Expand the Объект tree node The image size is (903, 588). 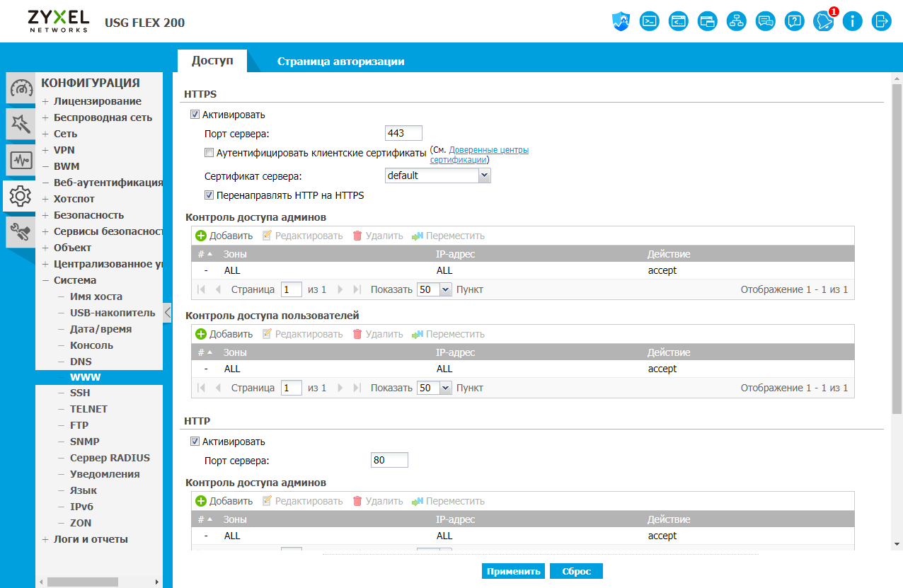point(45,248)
